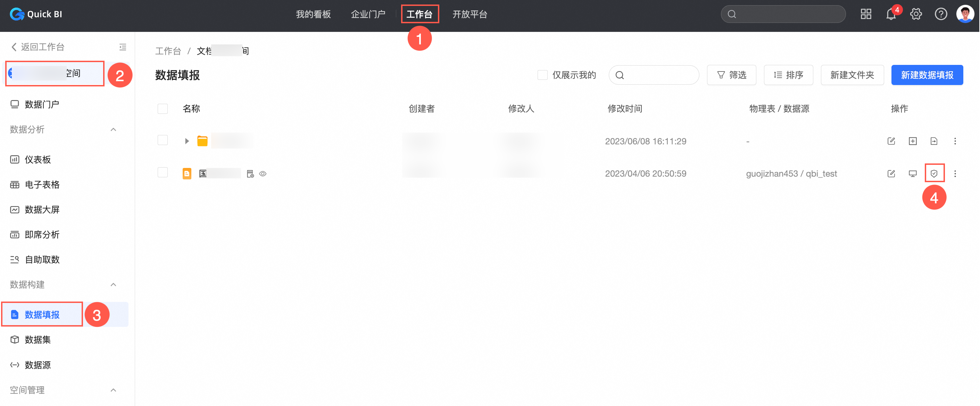Screen dimensions: 980x406
Task: Select the checkbox for the folder row
Action: pos(163,140)
